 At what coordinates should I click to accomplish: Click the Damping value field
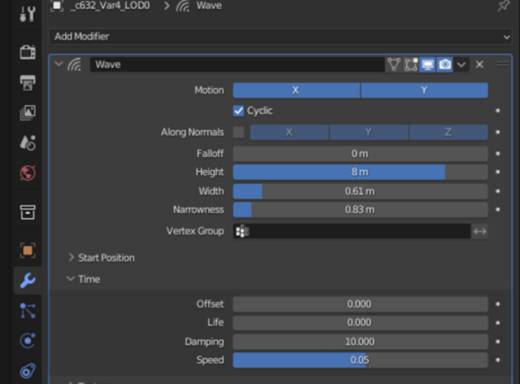(360, 342)
